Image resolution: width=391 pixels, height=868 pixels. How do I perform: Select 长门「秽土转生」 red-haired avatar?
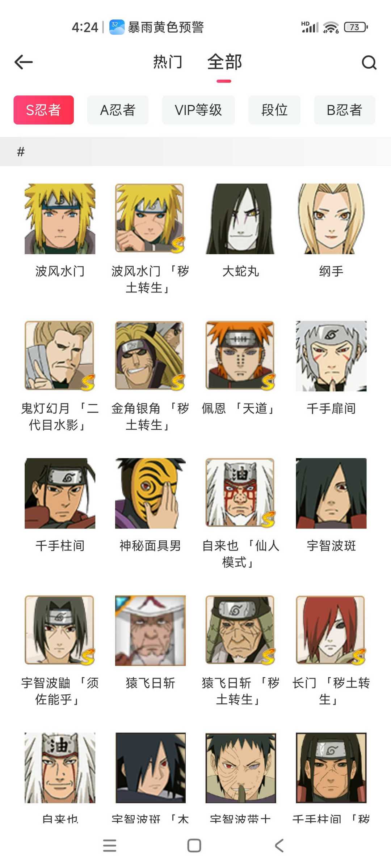tap(331, 630)
